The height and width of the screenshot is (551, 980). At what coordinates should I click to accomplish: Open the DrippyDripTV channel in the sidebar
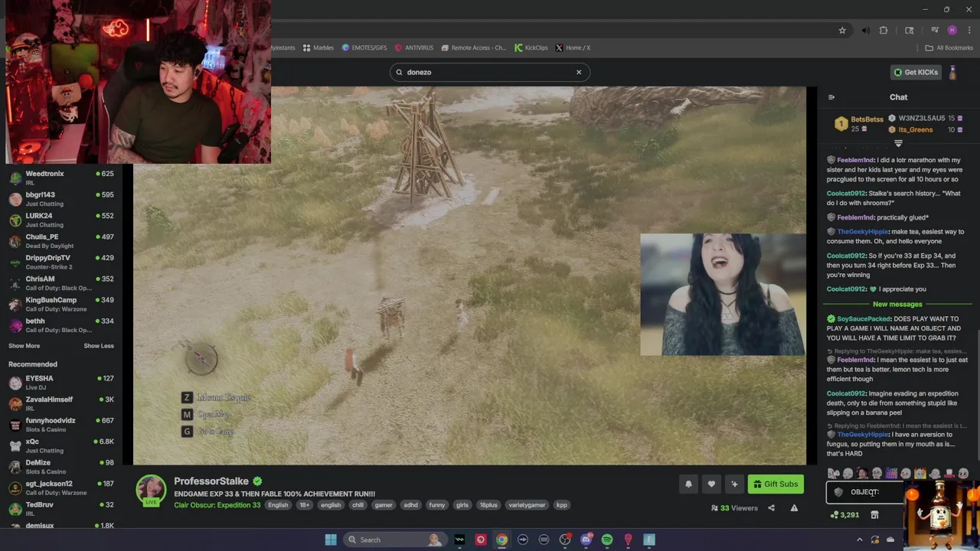click(60, 262)
